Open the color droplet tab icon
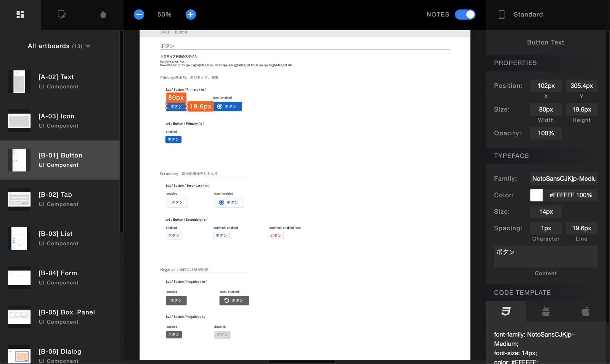 pos(103,14)
